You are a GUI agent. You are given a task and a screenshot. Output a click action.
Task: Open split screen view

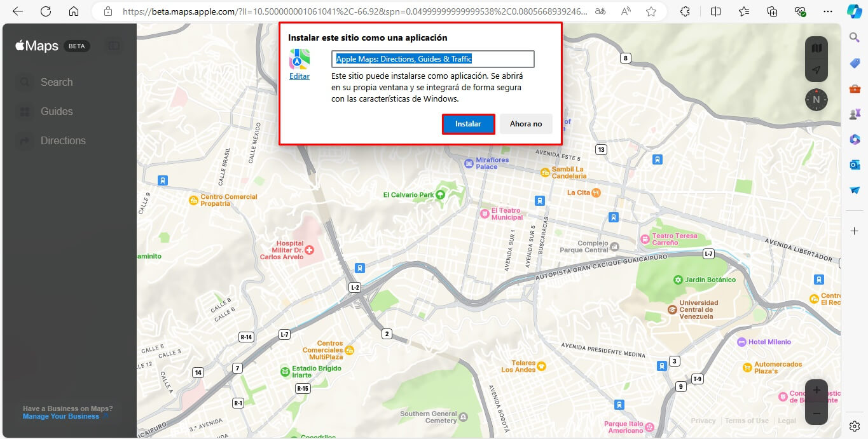tap(715, 11)
